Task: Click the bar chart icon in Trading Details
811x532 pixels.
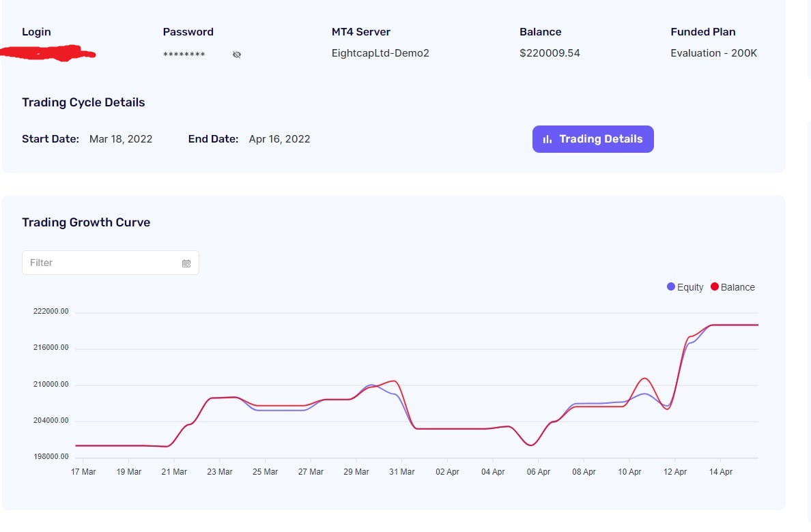Action: pyautogui.click(x=547, y=139)
